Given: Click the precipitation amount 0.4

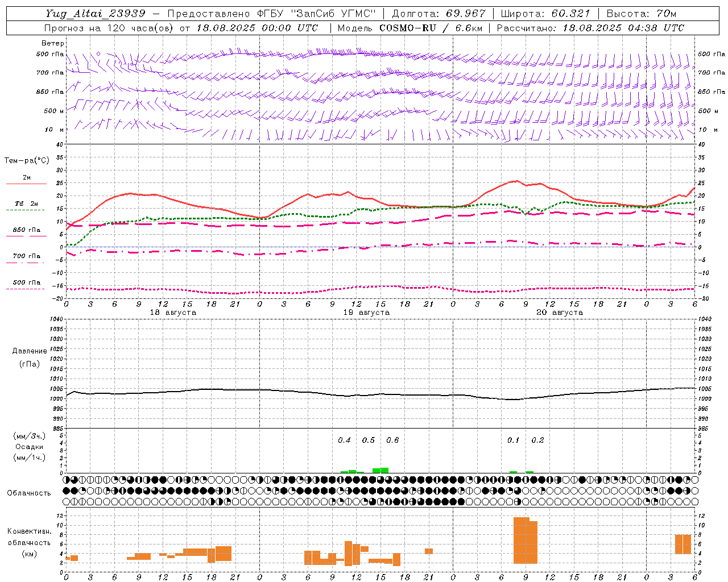Looking at the screenshot, I should coord(345,440).
